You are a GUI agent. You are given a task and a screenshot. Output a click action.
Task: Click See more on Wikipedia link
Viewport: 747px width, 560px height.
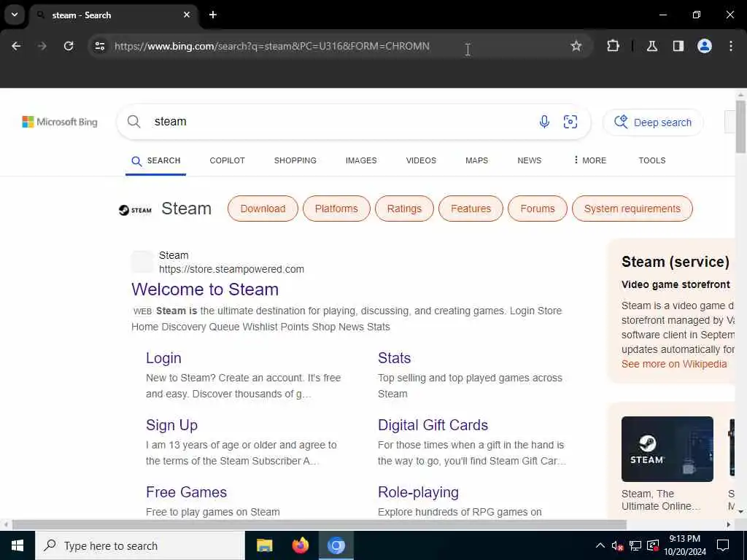tap(674, 365)
